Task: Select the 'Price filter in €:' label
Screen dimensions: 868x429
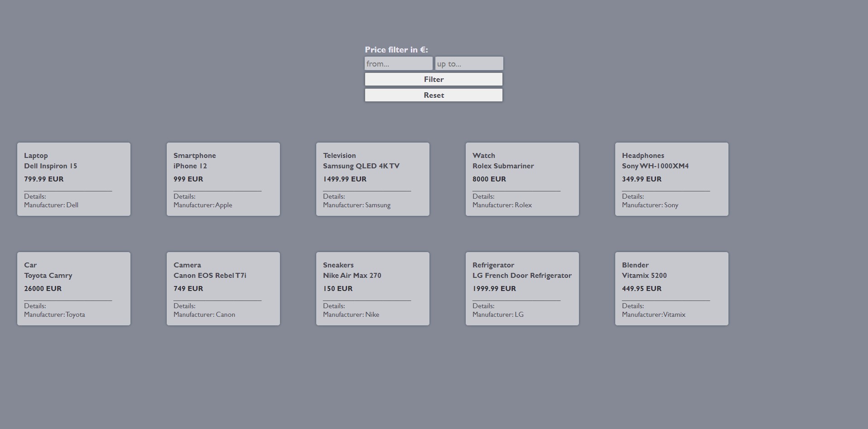Action: click(x=396, y=50)
